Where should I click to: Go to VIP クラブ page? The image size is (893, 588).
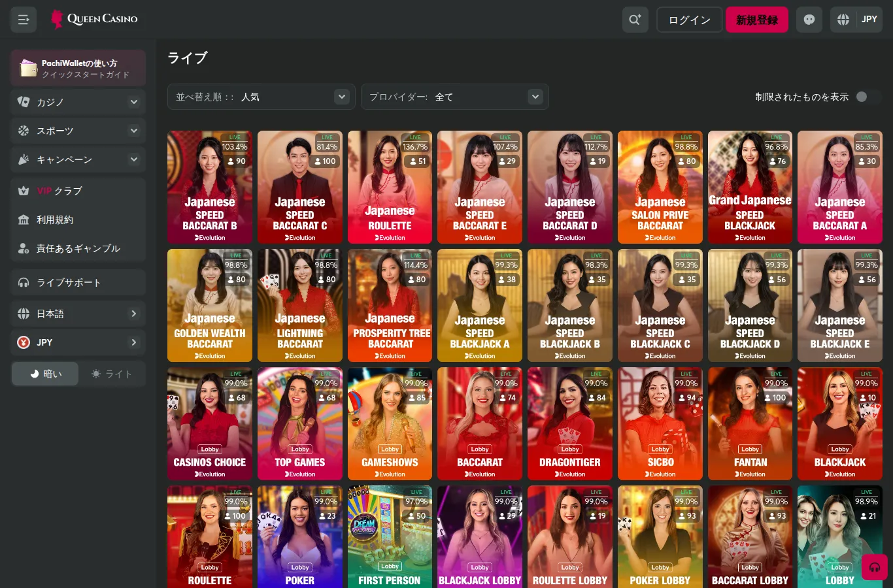coord(78,191)
